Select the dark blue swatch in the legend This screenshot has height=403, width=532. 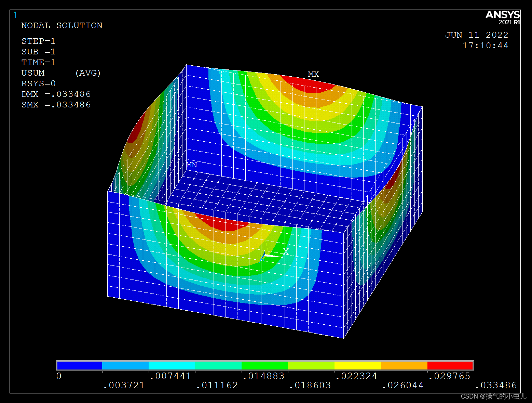(x=79, y=366)
